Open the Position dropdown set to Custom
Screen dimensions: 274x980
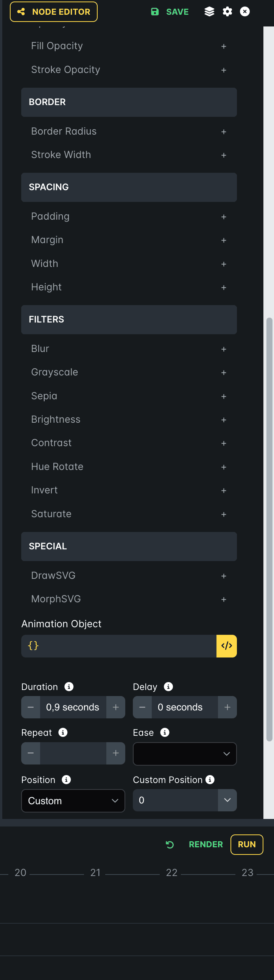pos(73,801)
